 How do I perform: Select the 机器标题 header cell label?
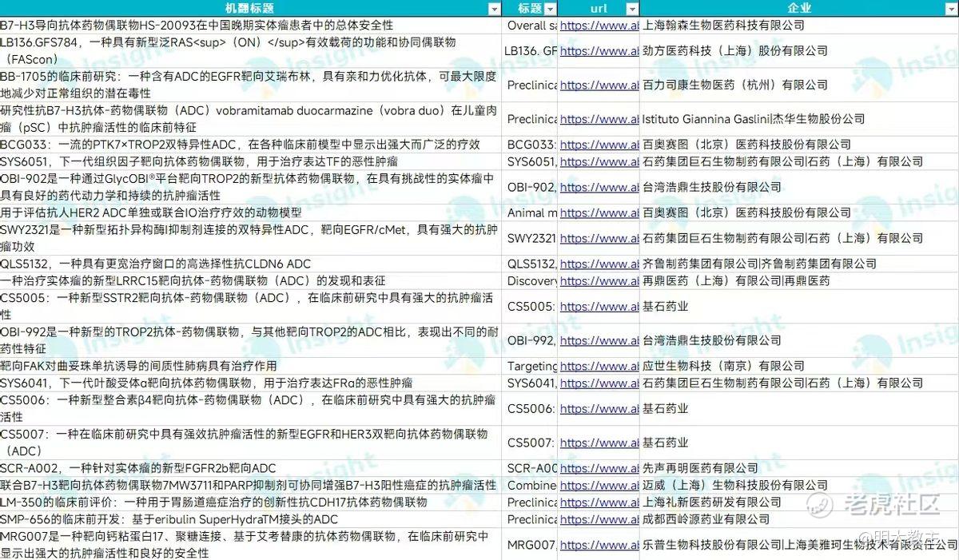[x=248, y=9]
